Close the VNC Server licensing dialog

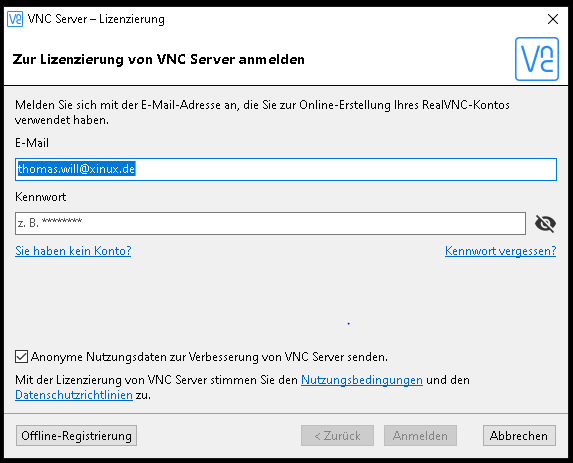pos(553,19)
